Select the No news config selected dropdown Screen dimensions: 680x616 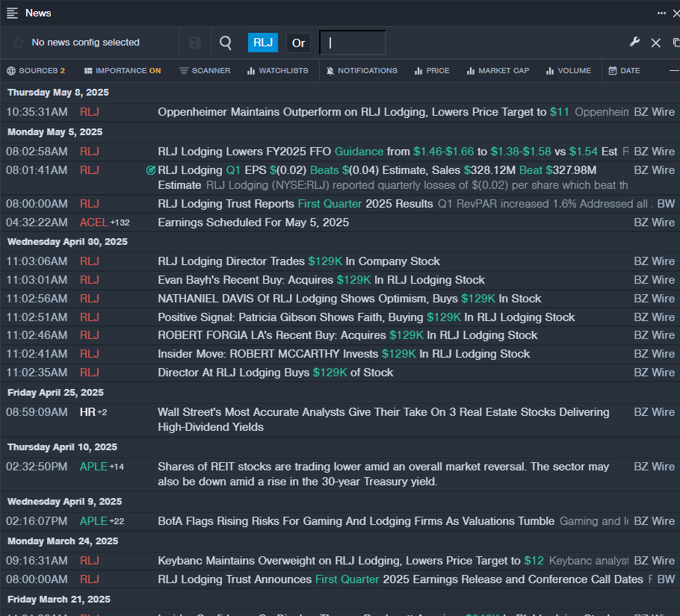85,43
